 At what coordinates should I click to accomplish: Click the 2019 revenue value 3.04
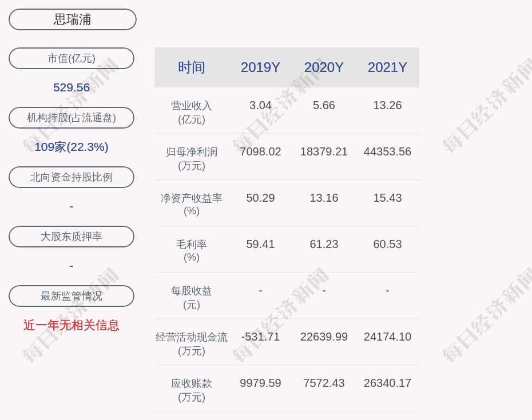(260, 105)
